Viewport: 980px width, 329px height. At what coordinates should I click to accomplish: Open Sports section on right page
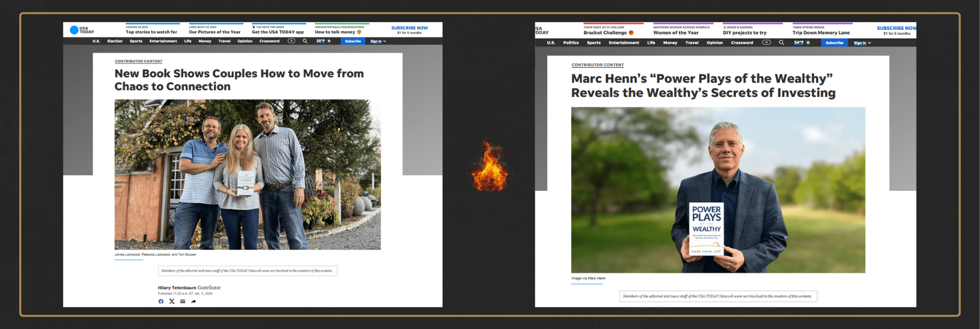coord(593,42)
